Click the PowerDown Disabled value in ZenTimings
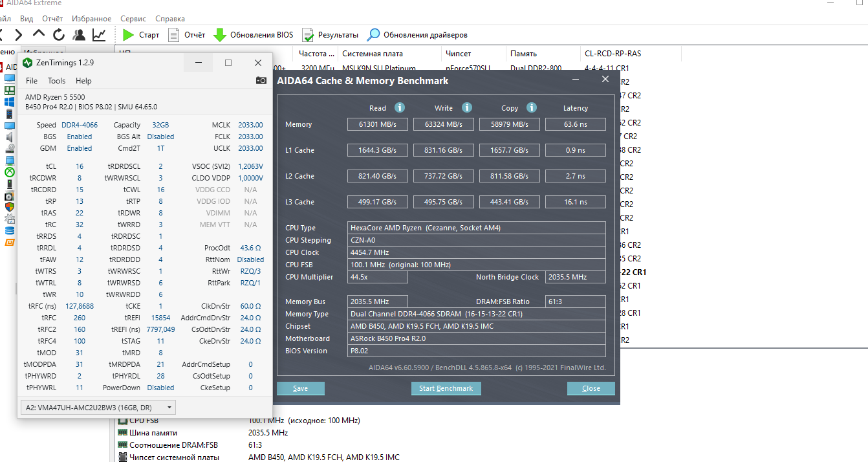 tap(160, 388)
